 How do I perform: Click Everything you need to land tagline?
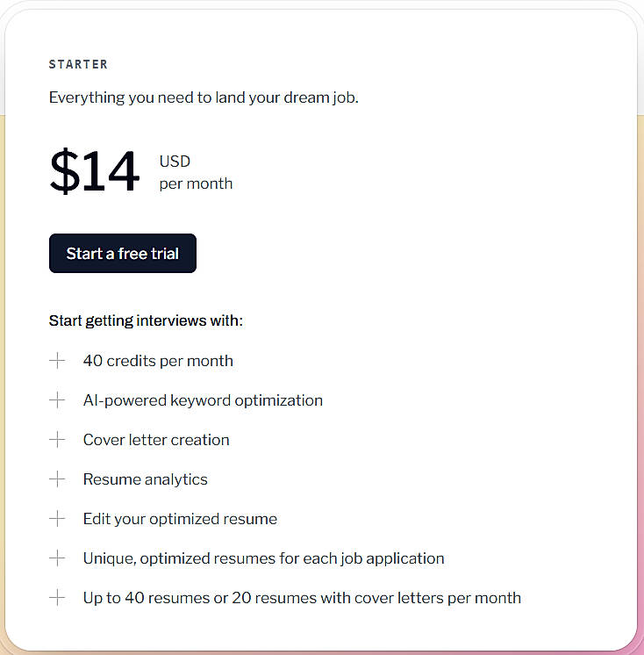[204, 97]
